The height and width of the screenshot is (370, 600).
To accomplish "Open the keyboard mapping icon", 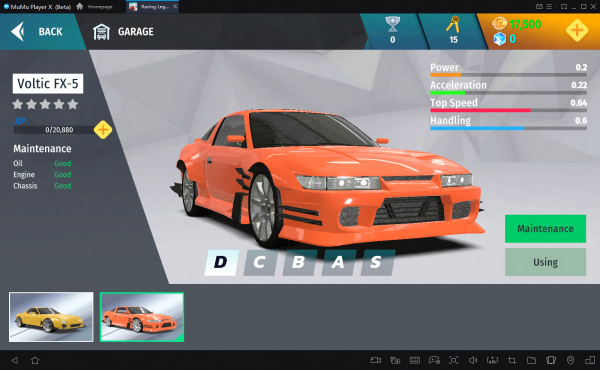I will click(415, 360).
